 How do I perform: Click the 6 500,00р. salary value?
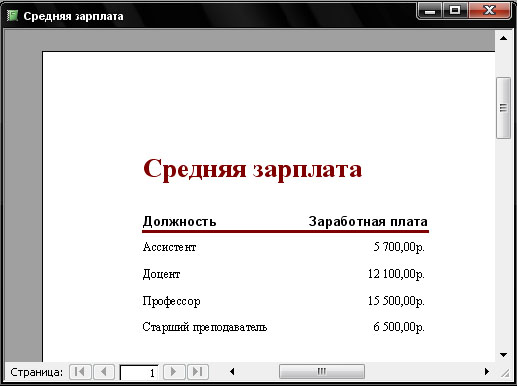click(x=399, y=327)
